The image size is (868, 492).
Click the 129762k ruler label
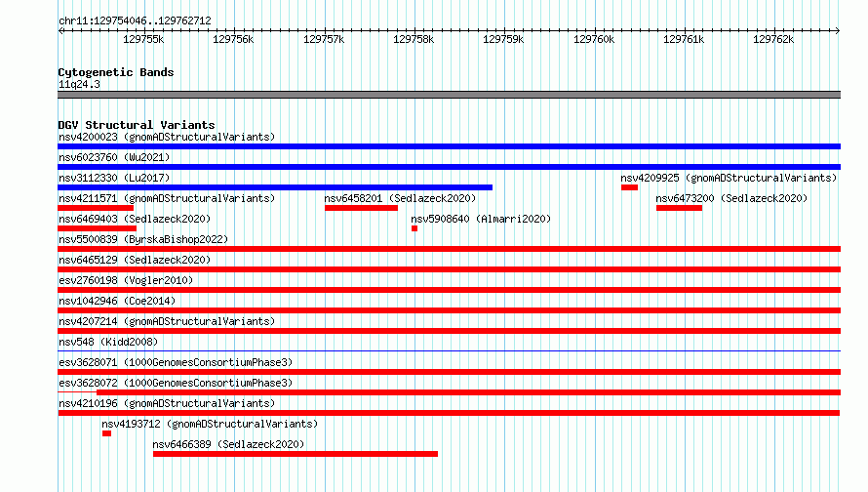pyautogui.click(x=773, y=39)
